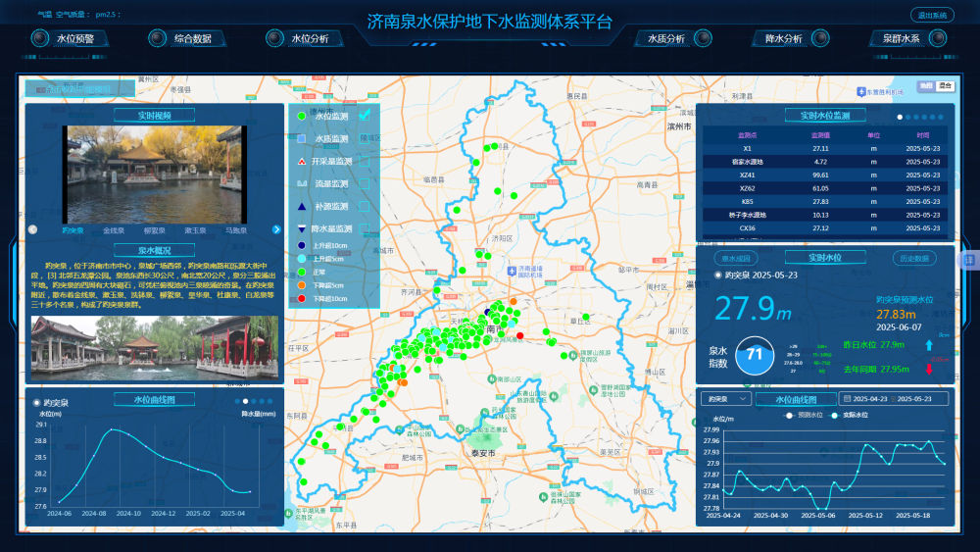
Task: Click the spring scenery thumbnail image
Action: 154,348
